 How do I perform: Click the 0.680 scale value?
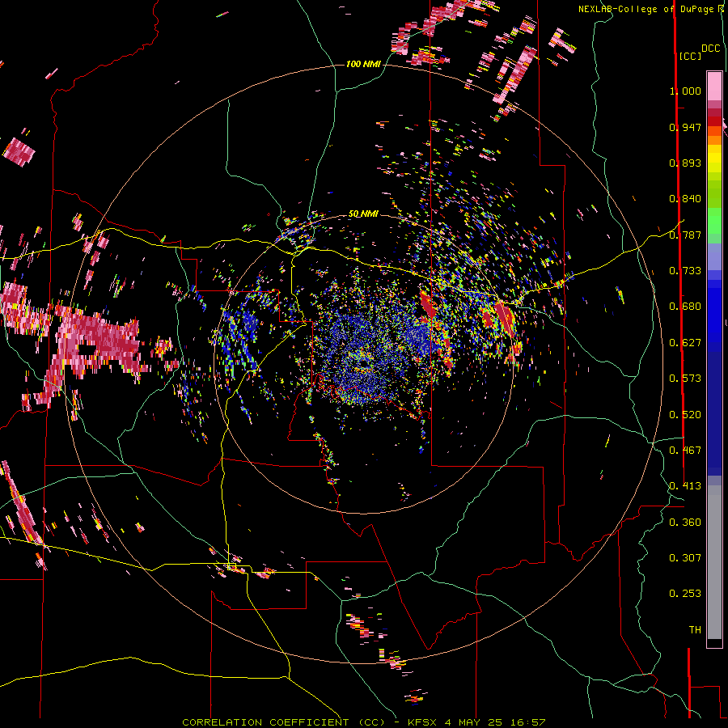tap(685, 307)
